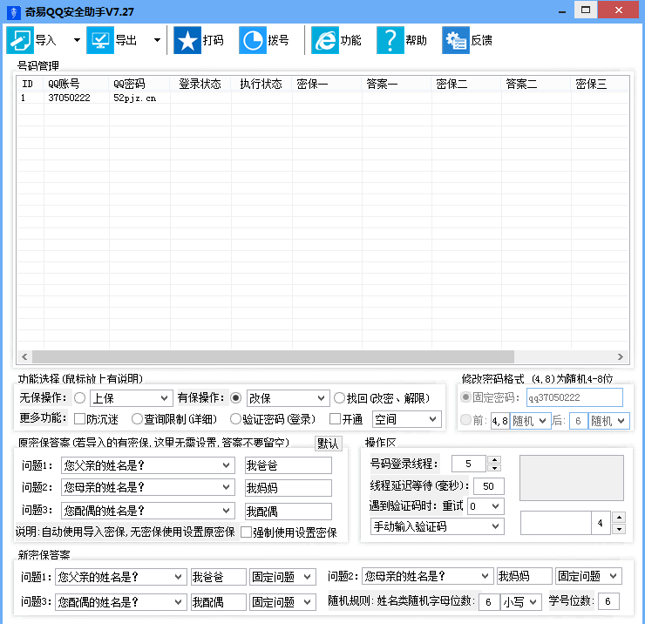This screenshot has height=644, width=645.
Task: Open original 问题3 您配偶的姓名是 dropdown
Action: (x=148, y=511)
